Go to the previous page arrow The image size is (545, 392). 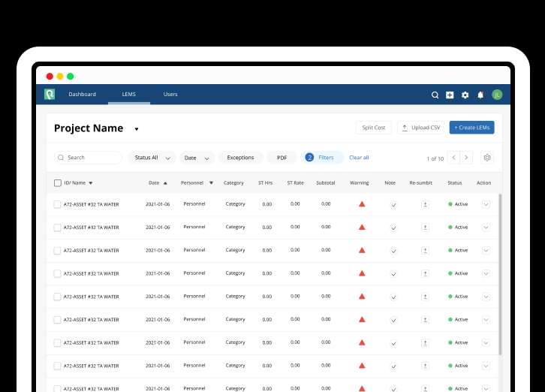[x=453, y=158]
